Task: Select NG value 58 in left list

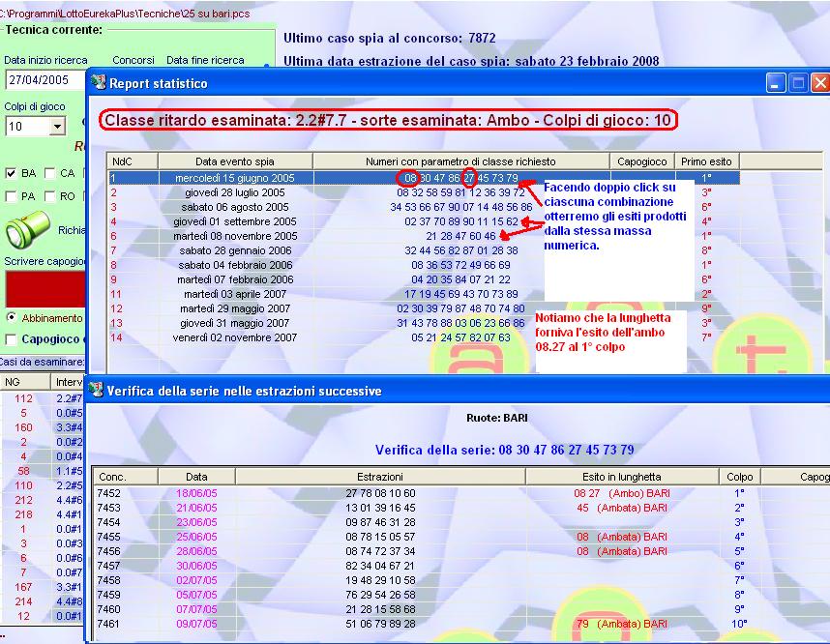Action: pyautogui.click(x=24, y=471)
